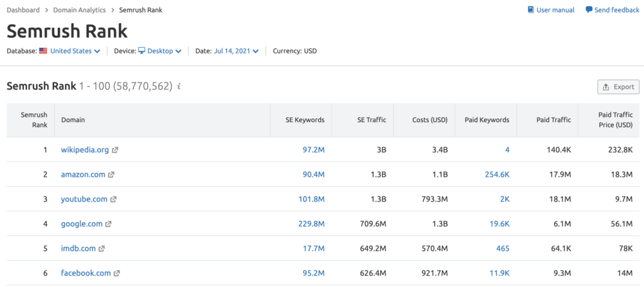
Task: Click the Semrush Rank page title
Action: tap(67, 31)
